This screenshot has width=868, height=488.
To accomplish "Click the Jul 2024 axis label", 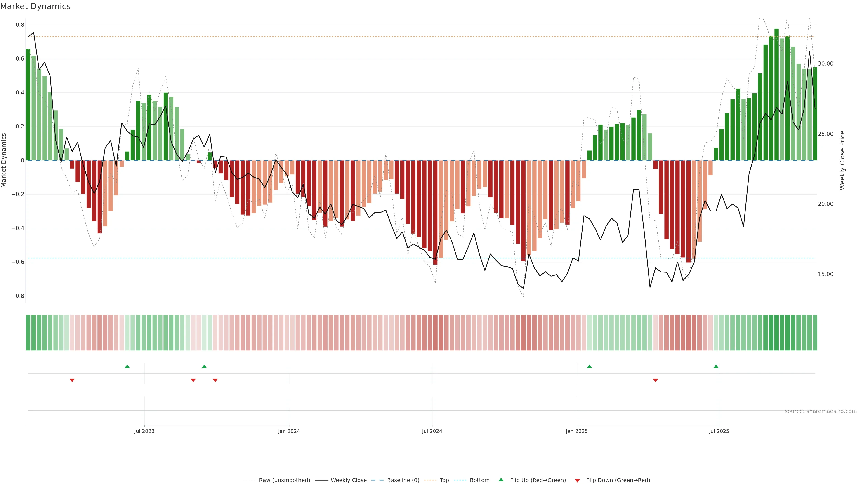I will tap(432, 431).
